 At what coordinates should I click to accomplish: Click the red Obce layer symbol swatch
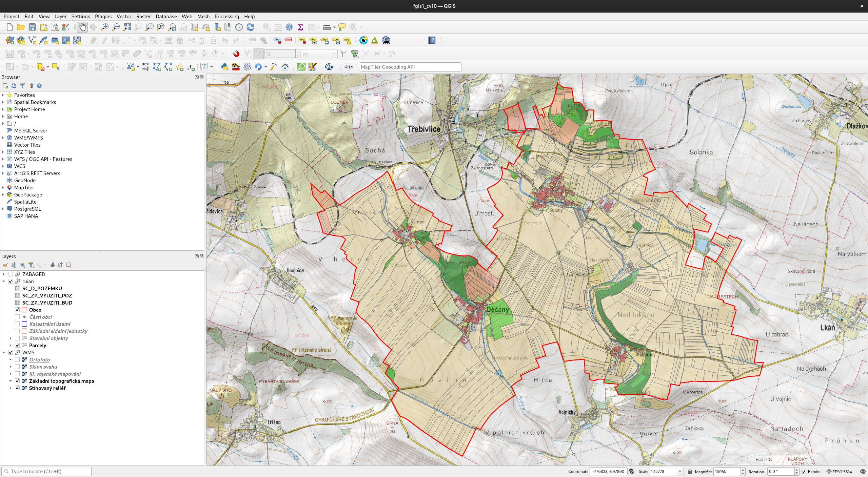[24, 310]
